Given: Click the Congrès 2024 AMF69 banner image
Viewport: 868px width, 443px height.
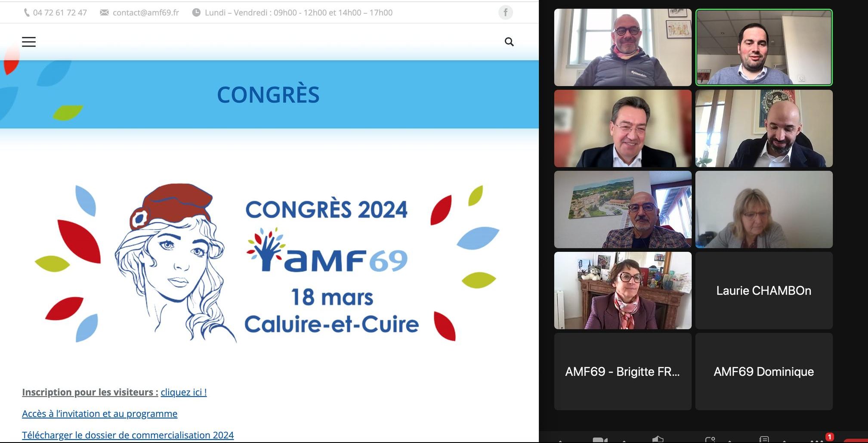Looking at the screenshot, I should (x=267, y=263).
